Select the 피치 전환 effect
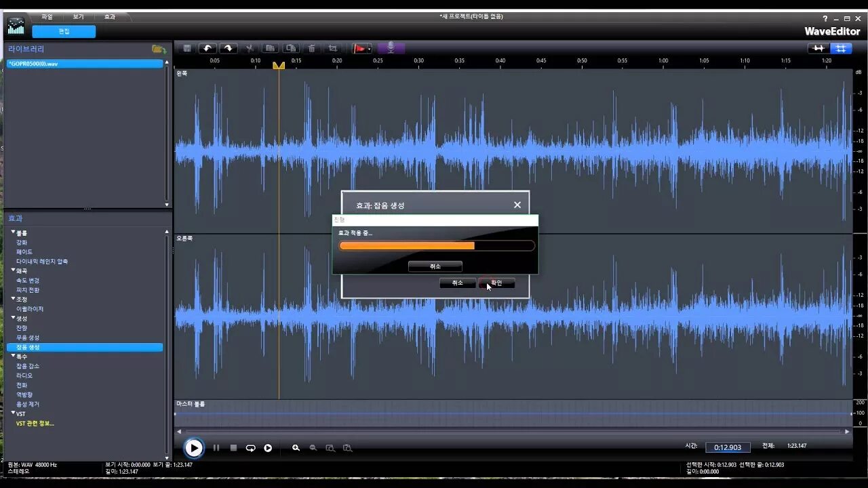The width and height of the screenshot is (868, 488). (28, 290)
